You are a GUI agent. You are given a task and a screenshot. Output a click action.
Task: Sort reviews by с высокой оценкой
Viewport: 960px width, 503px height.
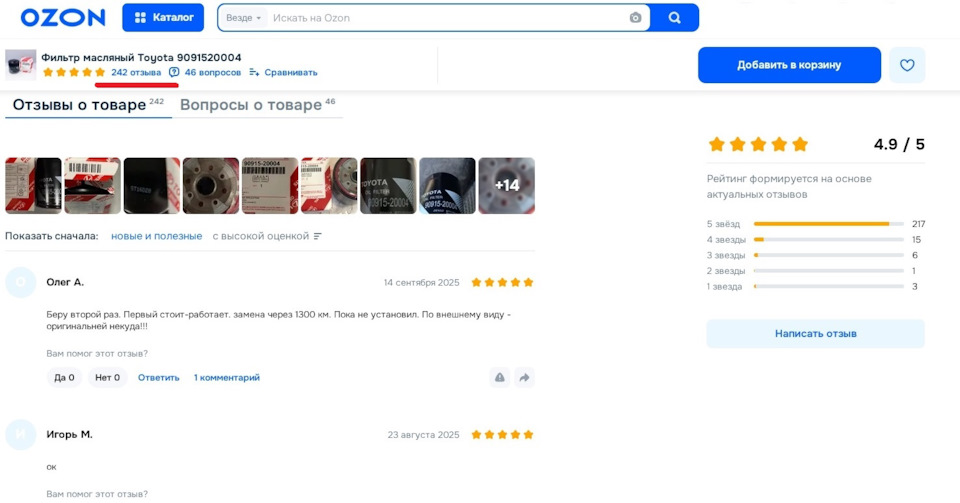tap(260, 236)
